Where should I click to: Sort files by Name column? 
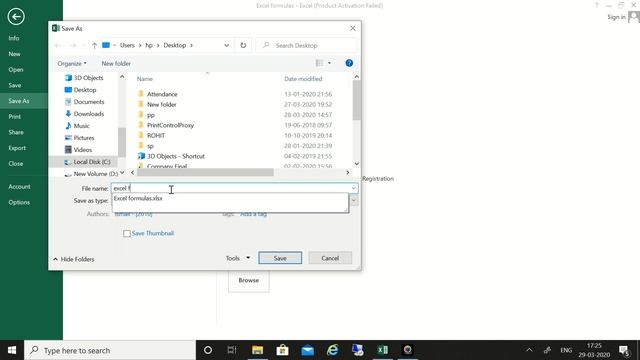point(144,79)
